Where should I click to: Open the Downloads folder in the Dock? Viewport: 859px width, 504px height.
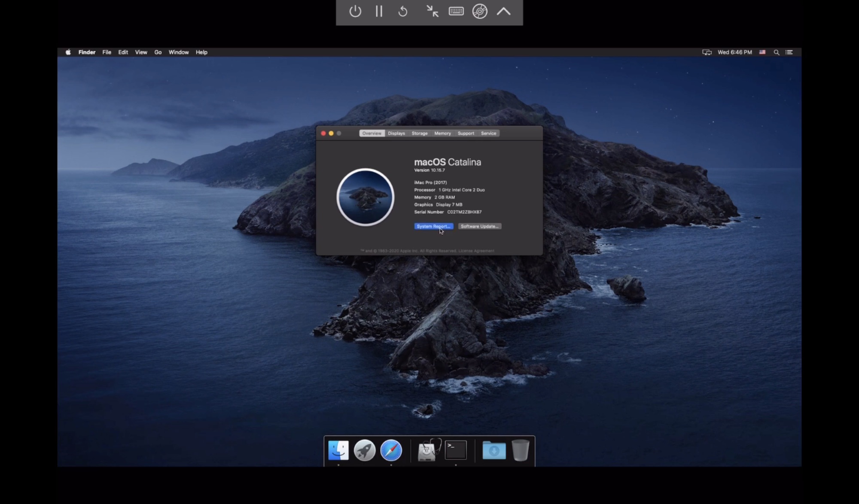pyautogui.click(x=494, y=450)
